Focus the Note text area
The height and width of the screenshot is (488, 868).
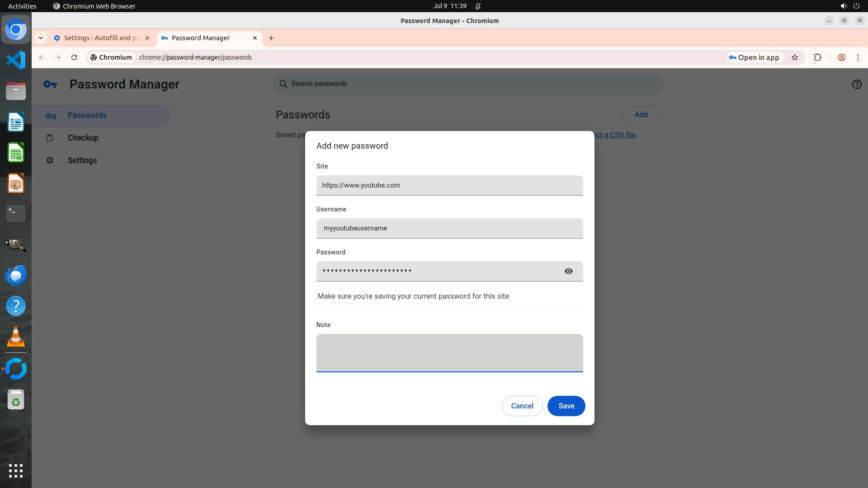point(449,352)
